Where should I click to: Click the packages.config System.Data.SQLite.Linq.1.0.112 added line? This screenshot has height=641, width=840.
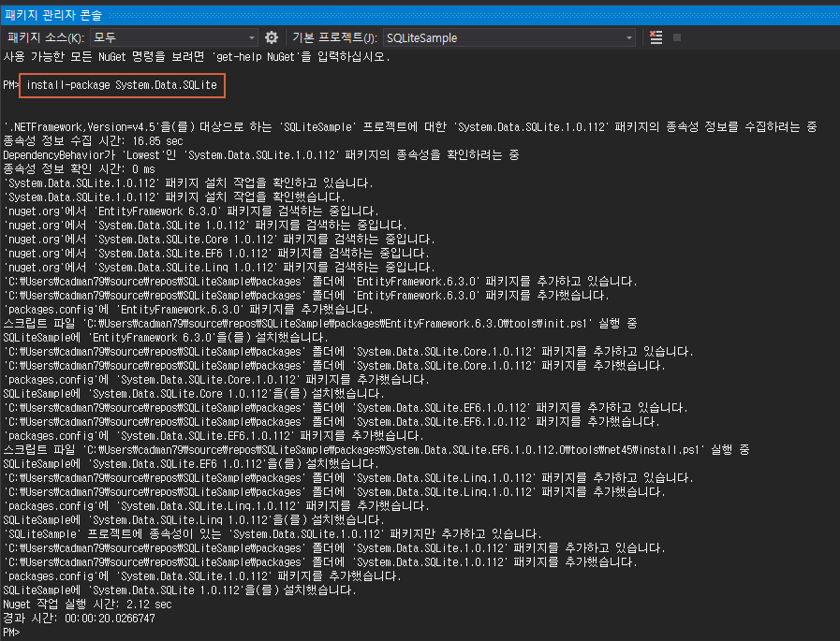[217, 506]
